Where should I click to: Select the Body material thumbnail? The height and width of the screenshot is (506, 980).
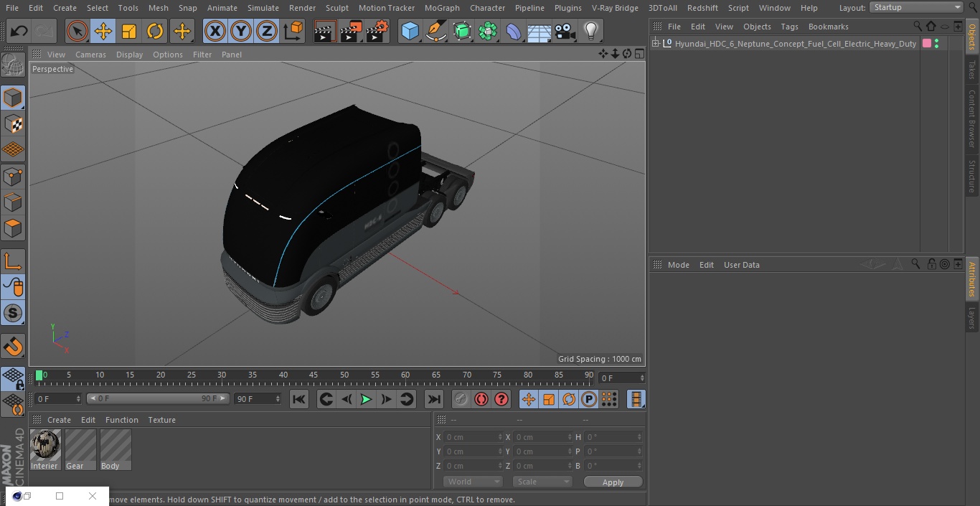pyautogui.click(x=116, y=450)
